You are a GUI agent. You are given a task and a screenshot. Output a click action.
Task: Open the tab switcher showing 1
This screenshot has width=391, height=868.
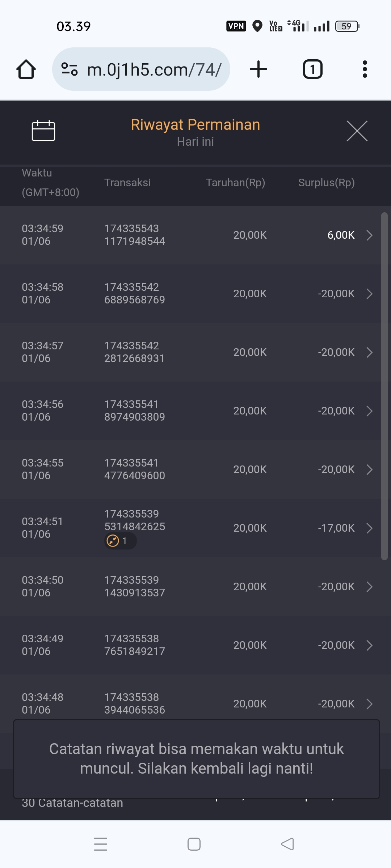tap(312, 69)
